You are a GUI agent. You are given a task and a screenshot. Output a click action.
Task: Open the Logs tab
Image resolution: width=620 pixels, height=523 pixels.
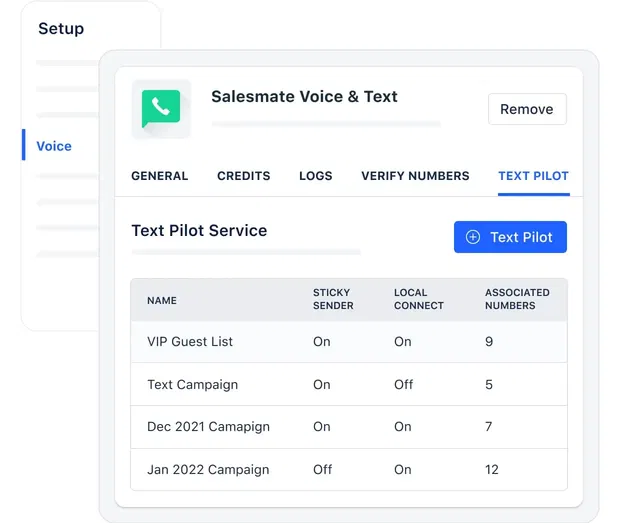coord(316,176)
